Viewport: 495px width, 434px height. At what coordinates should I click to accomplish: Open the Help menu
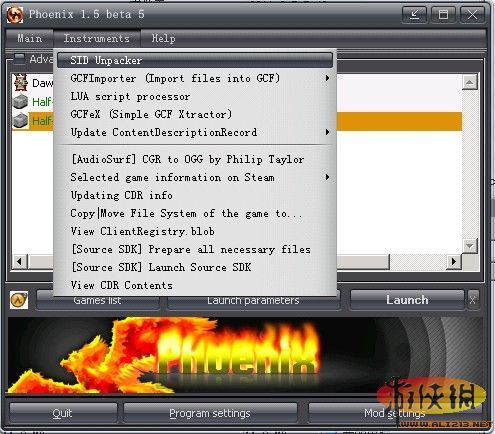point(163,38)
